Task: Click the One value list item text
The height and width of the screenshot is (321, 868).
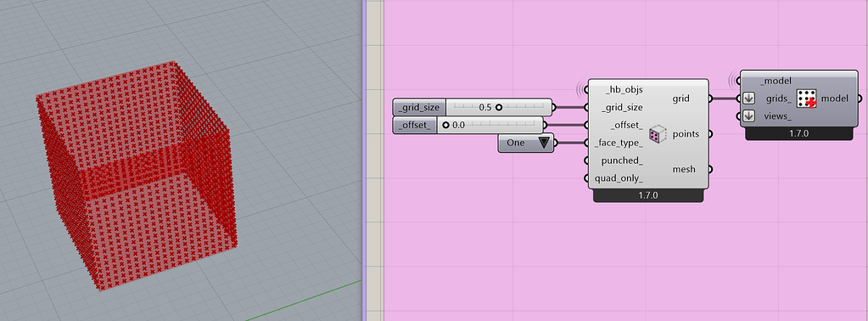Action: point(516,143)
